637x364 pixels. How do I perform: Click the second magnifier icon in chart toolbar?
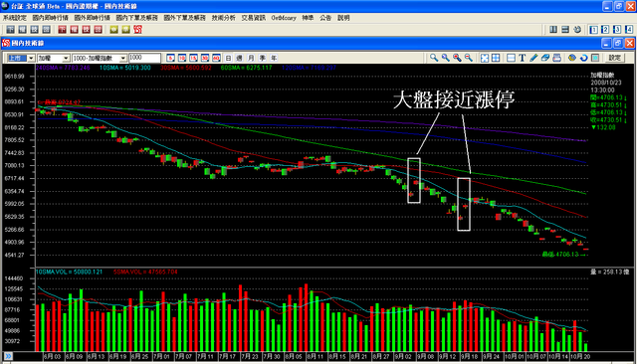446,58
